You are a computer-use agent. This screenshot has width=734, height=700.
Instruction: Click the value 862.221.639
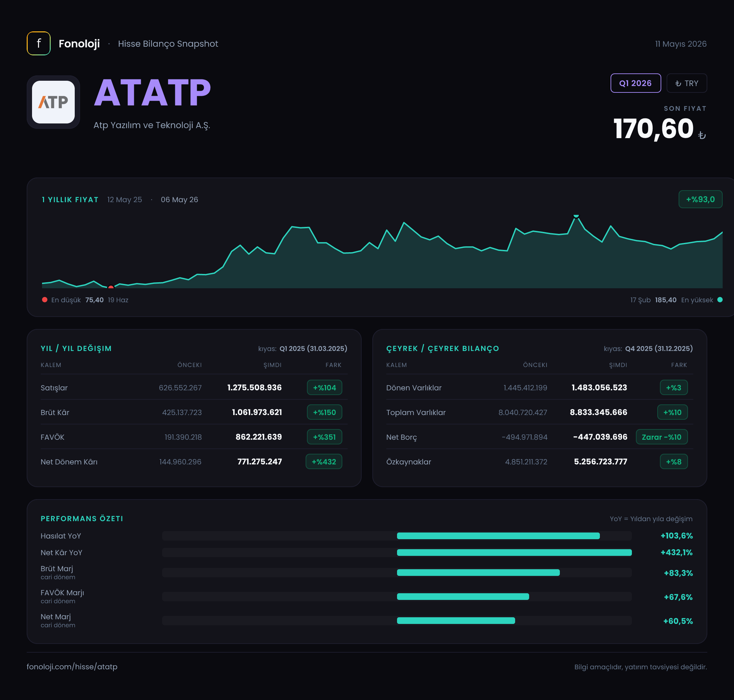259,436
